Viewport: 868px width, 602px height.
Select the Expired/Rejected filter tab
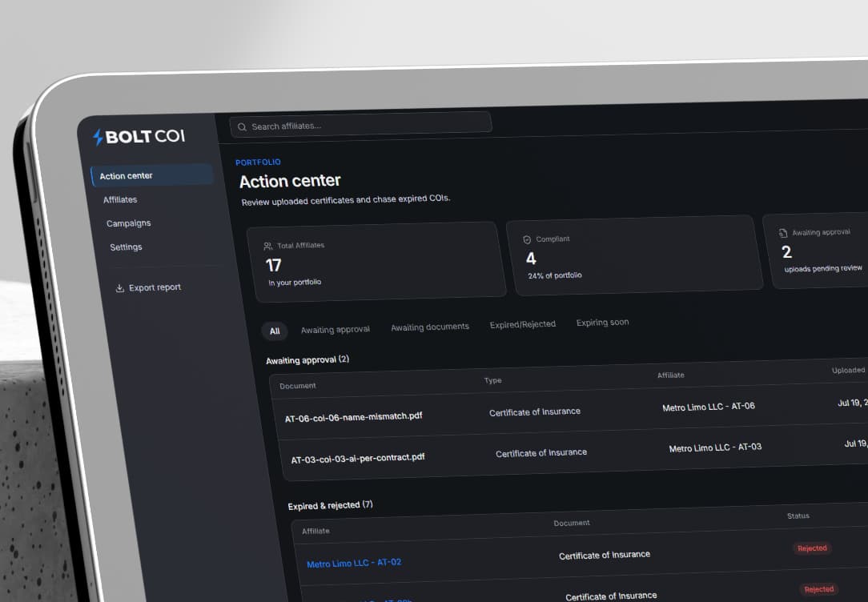[523, 324]
